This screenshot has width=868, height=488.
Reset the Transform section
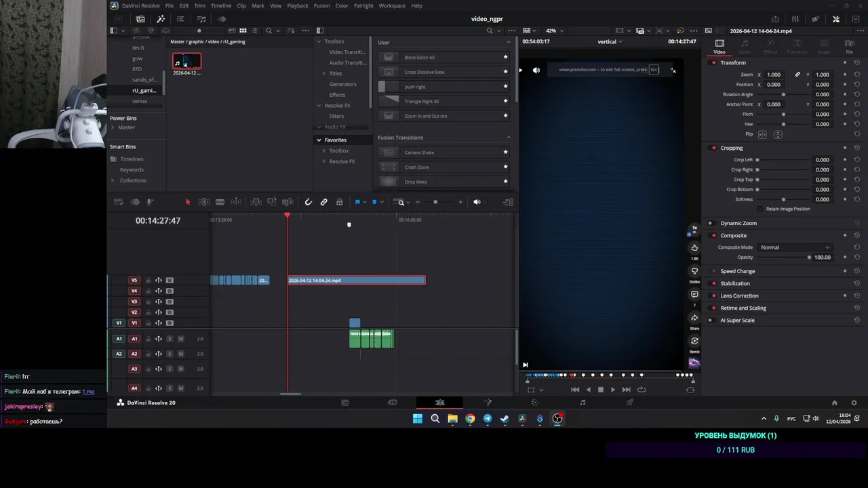coord(857,62)
